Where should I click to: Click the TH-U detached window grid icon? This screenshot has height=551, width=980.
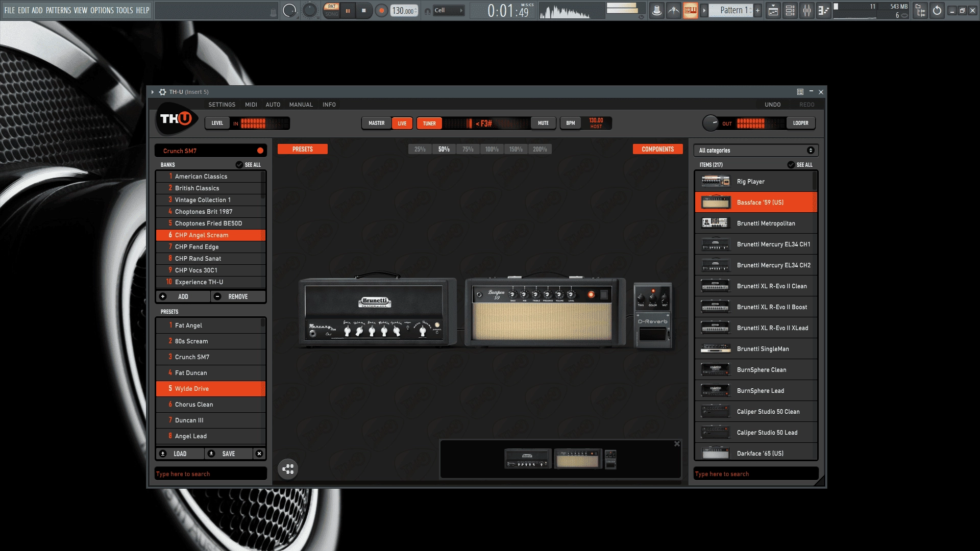click(800, 92)
